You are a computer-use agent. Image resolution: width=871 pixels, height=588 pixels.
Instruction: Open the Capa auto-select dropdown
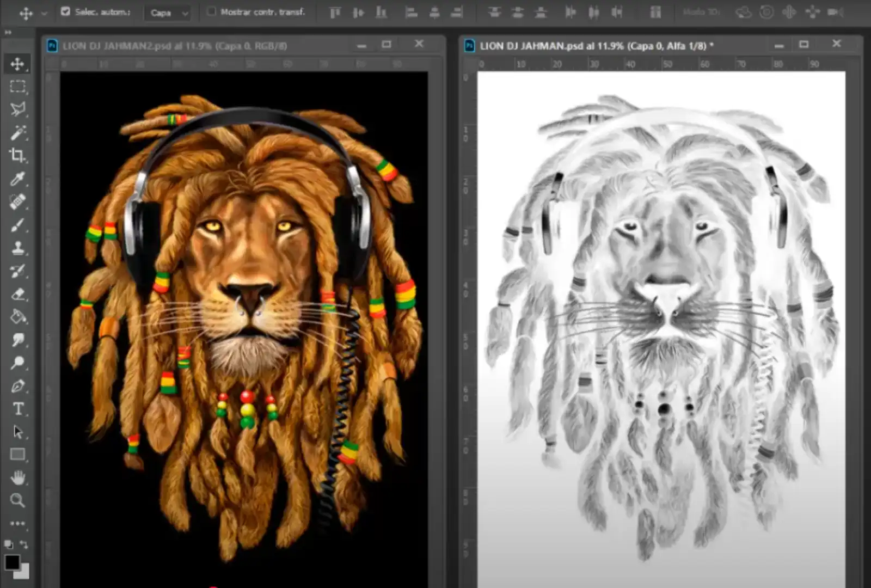click(168, 13)
